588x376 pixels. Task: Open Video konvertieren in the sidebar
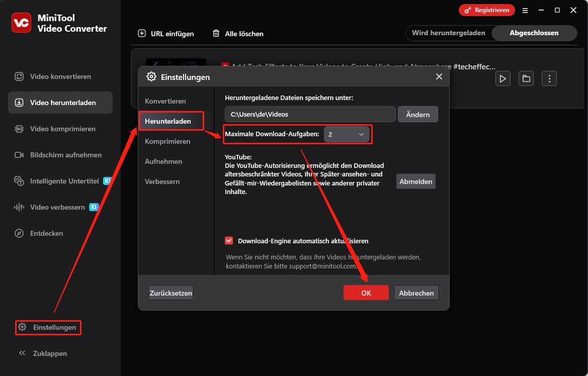tap(60, 76)
